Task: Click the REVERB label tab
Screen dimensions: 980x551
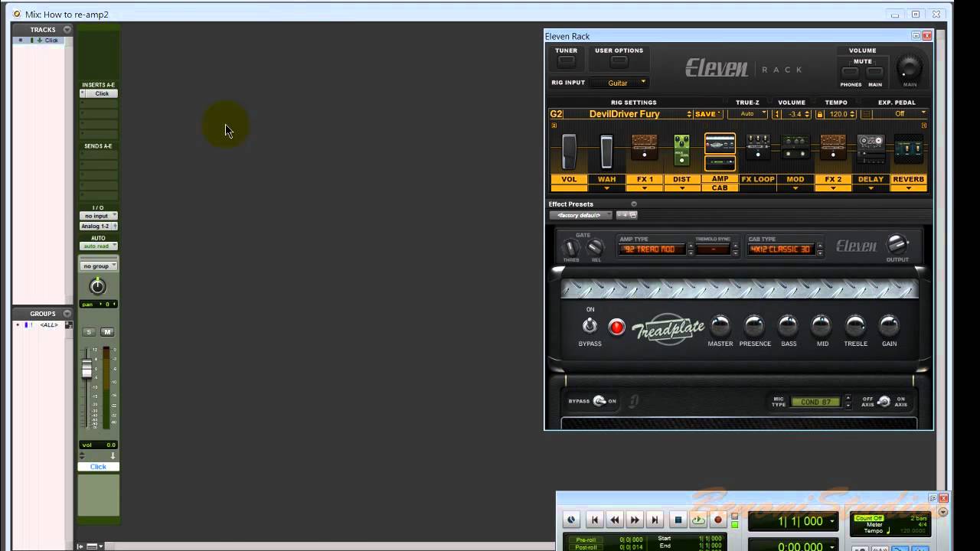Action: click(909, 179)
